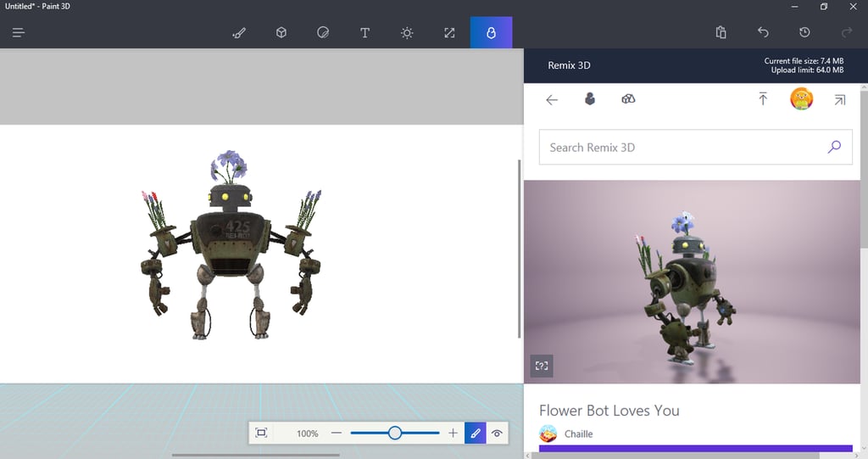
Task: Open the 3D objects tool
Action: (281, 33)
